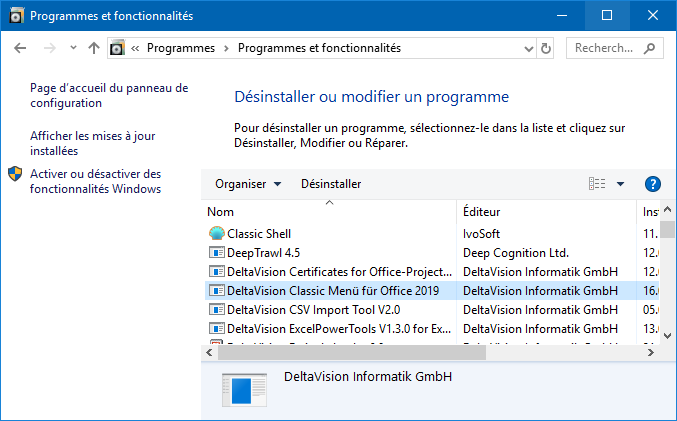Minimize the Programmes et fonctionnalités window

coord(562,16)
